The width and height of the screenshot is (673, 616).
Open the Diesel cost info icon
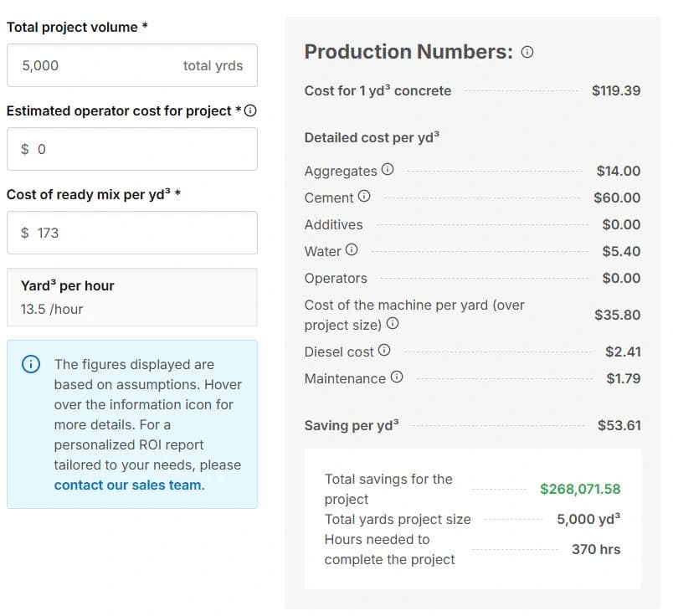383,351
